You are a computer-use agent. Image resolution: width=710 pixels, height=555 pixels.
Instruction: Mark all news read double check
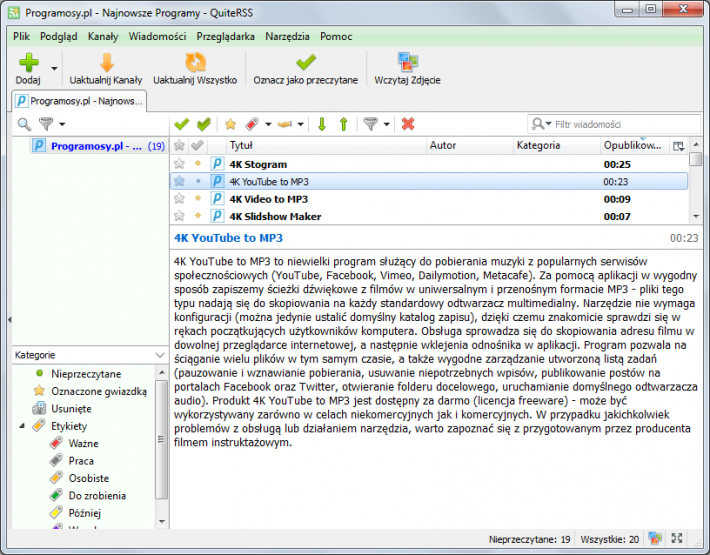coord(204,124)
